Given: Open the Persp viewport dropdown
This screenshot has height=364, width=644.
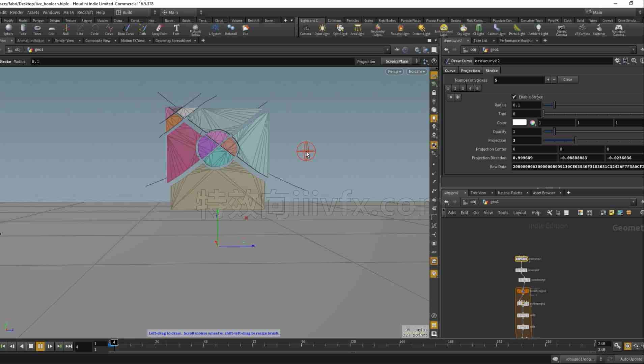Looking at the screenshot, I should pos(394,71).
